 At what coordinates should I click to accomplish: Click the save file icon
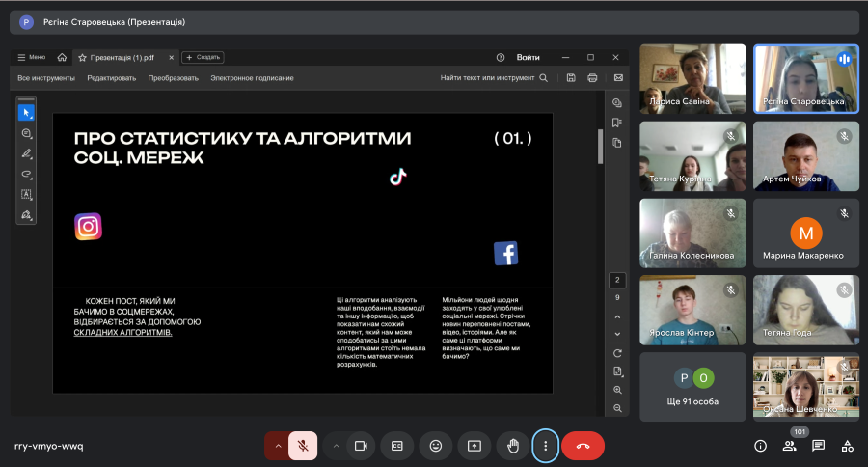[571, 78]
